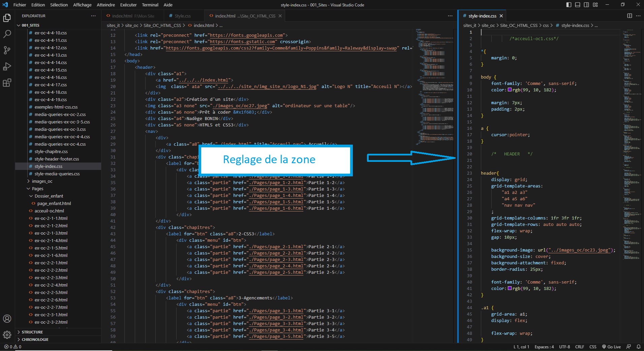Open the Run and Debug view
This screenshot has height=351, width=644.
click(x=7, y=66)
